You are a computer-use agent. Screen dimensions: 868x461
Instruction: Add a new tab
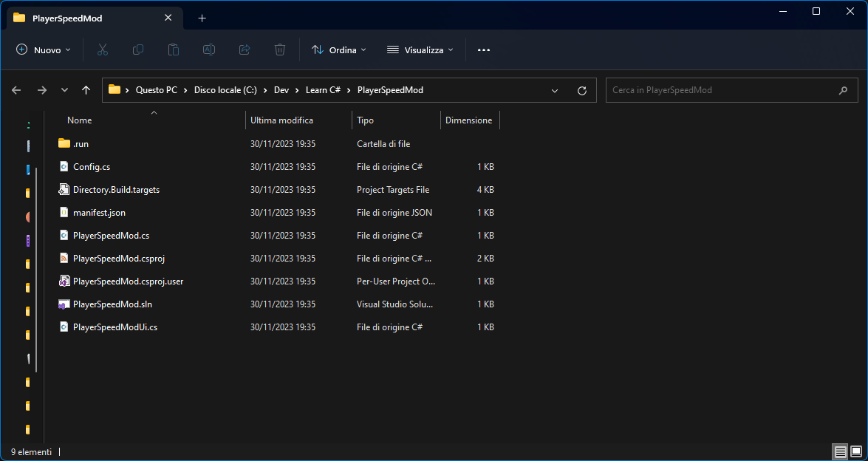tap(202, 18)
